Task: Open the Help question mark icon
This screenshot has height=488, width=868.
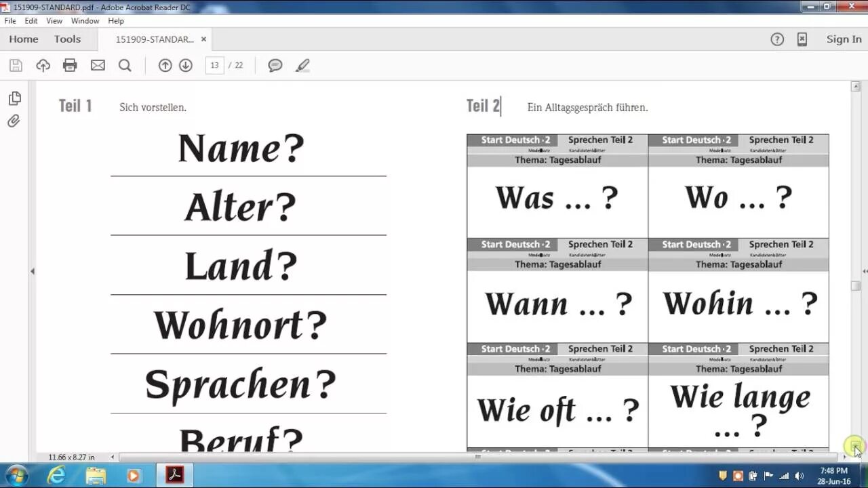Action: (x=777, y=39)
